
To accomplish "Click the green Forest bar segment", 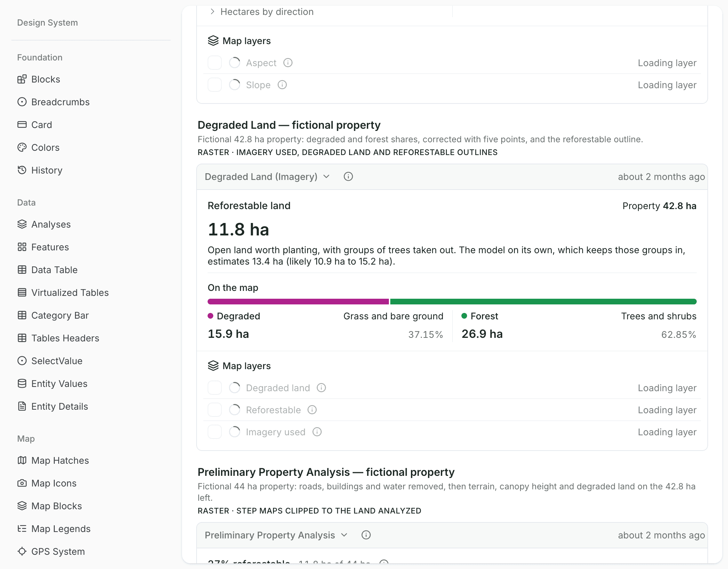I will click(x=544, y=302).
